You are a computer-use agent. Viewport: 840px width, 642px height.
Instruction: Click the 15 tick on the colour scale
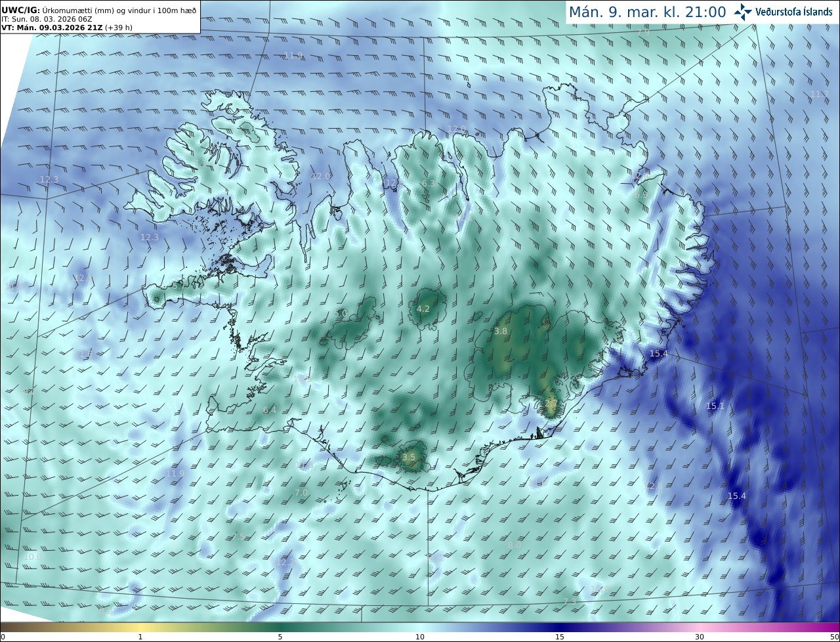[560, 637]
